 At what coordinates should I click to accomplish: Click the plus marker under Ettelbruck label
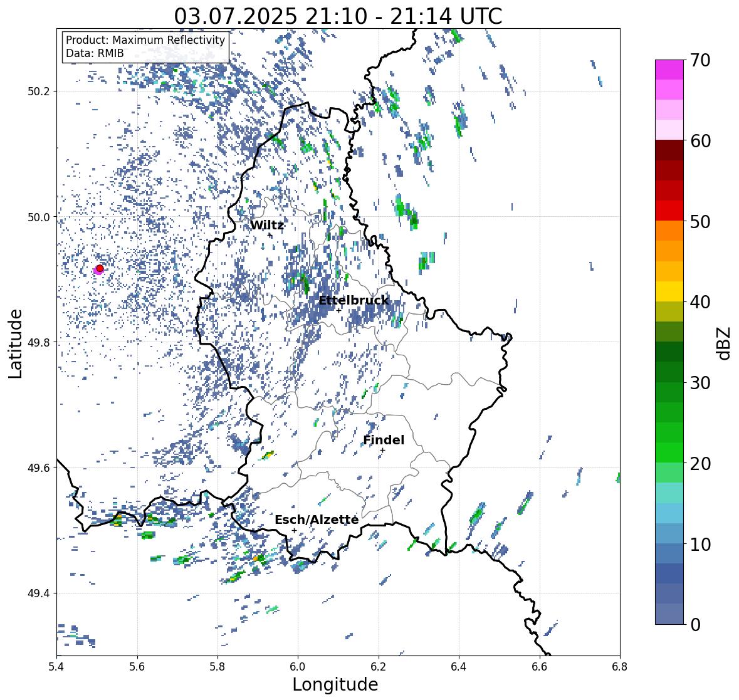click(x=338, y=310)
